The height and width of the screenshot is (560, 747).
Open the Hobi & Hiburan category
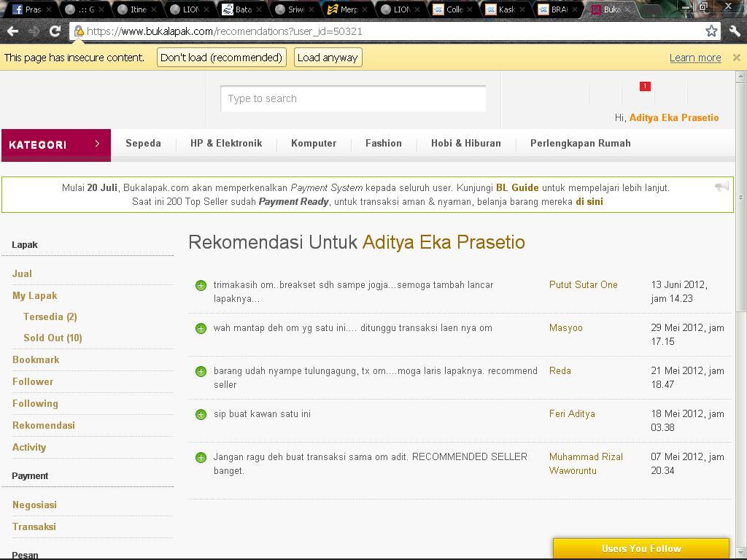[x=466, y=144]
